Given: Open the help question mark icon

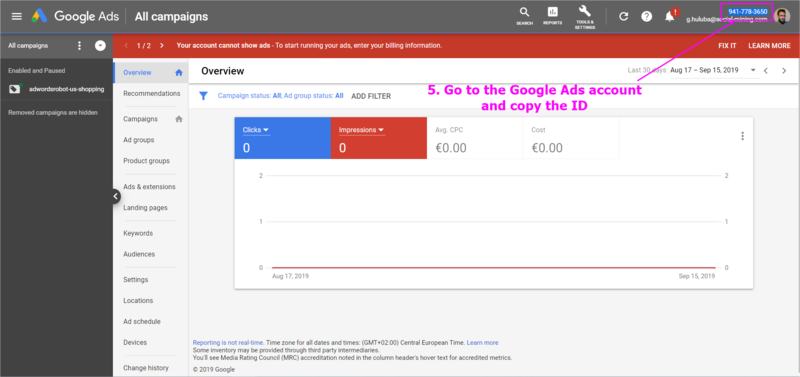Looking at the screenshot, I should pos(646,16).
